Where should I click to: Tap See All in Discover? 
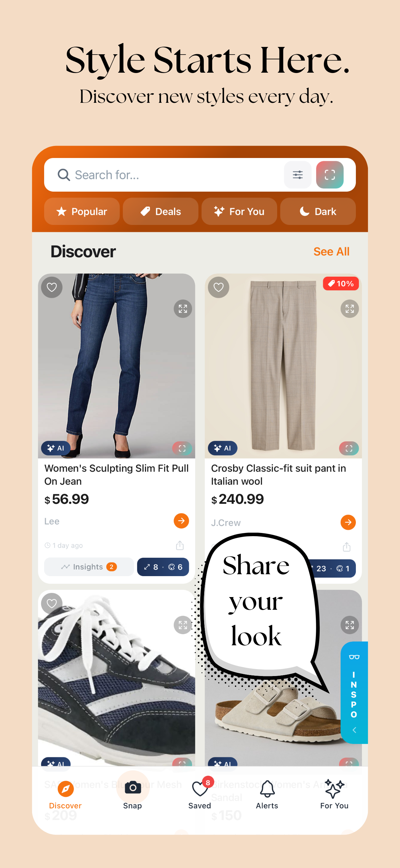click(x=331, y=251)
